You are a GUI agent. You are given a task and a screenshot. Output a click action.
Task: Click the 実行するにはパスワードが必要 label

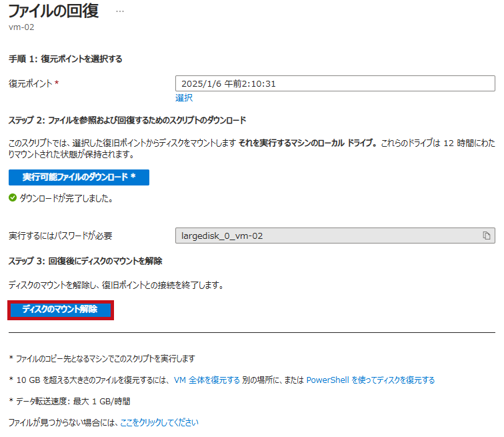(61, 236)
